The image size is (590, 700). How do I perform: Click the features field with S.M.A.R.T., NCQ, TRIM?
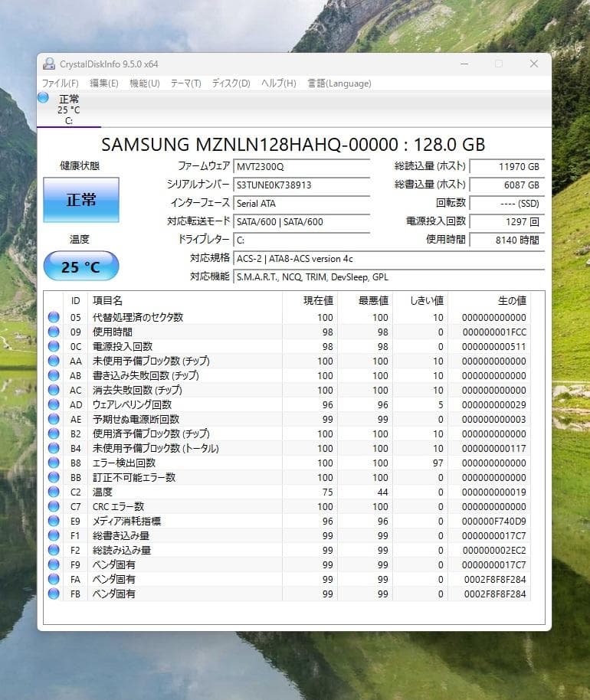pyautogui.click(x=389, y=276)
